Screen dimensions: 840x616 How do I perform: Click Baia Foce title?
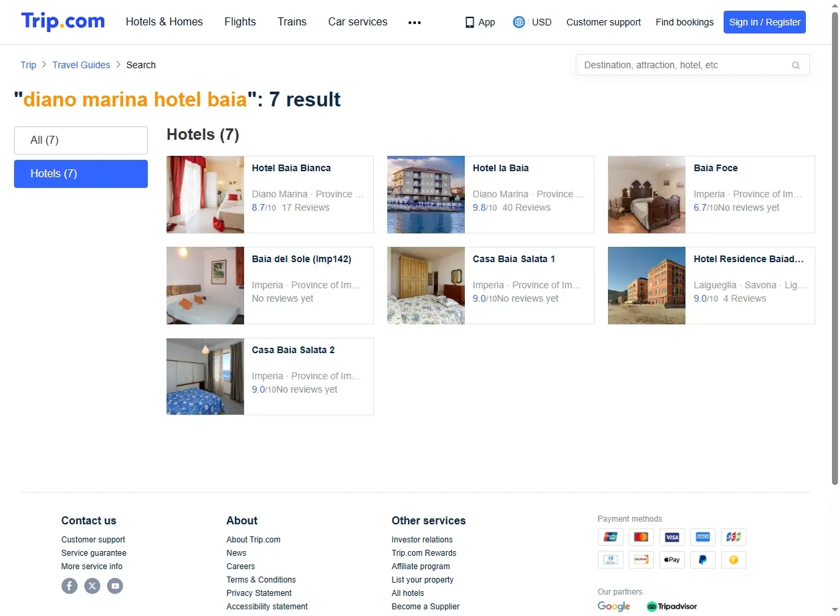pyautogui.click(x=716, y=168)
